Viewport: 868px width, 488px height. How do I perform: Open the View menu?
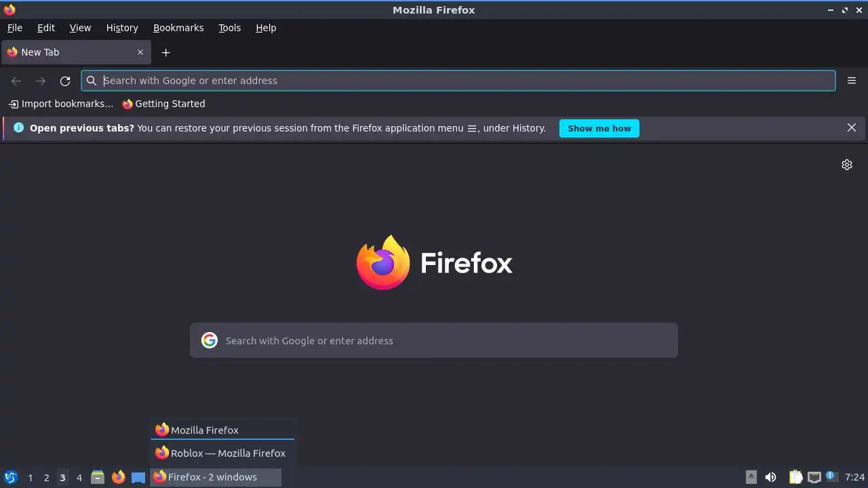[x=80, y=28]
